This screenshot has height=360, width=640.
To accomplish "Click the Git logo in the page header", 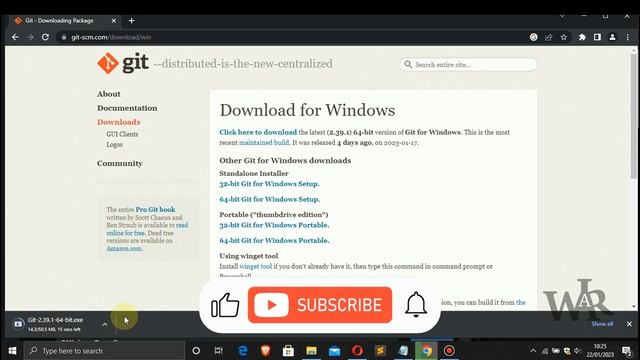I will click(x=123, y=63).
